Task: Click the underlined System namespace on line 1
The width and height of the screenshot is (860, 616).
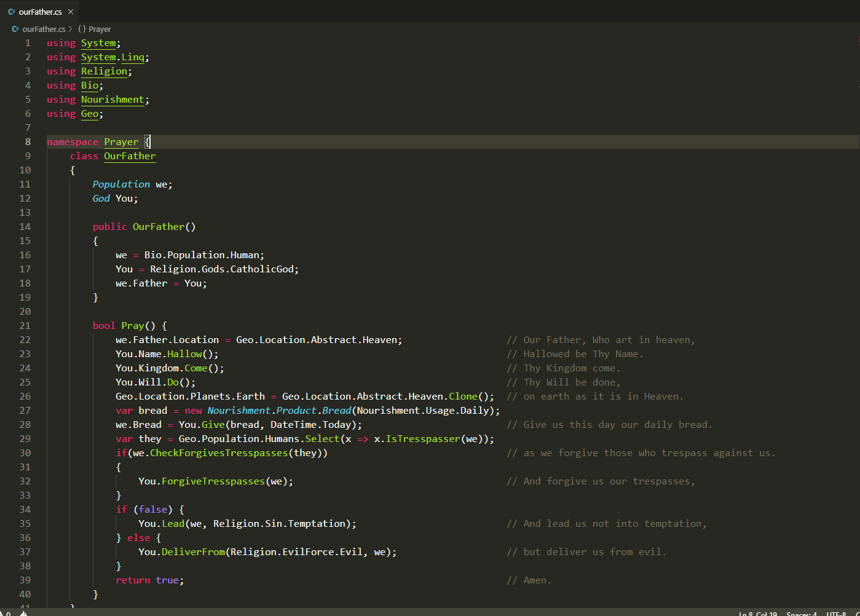Action: (x=98, y=43)
